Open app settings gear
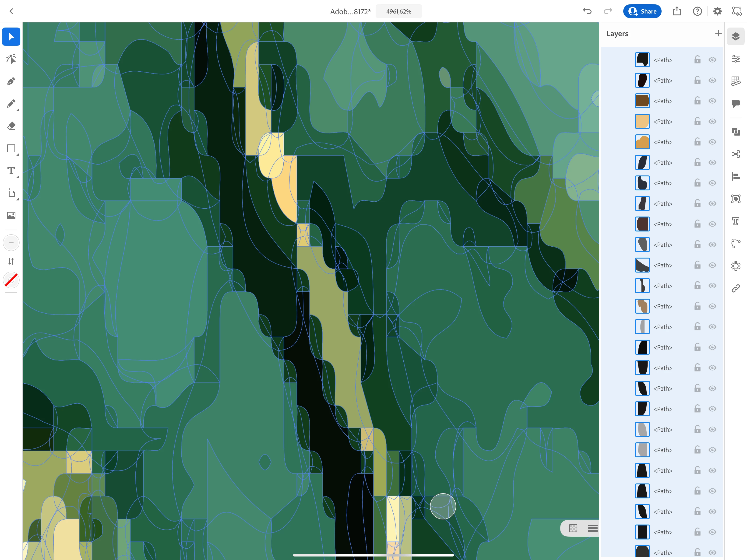747x560 pixels. tap(718, 11)
